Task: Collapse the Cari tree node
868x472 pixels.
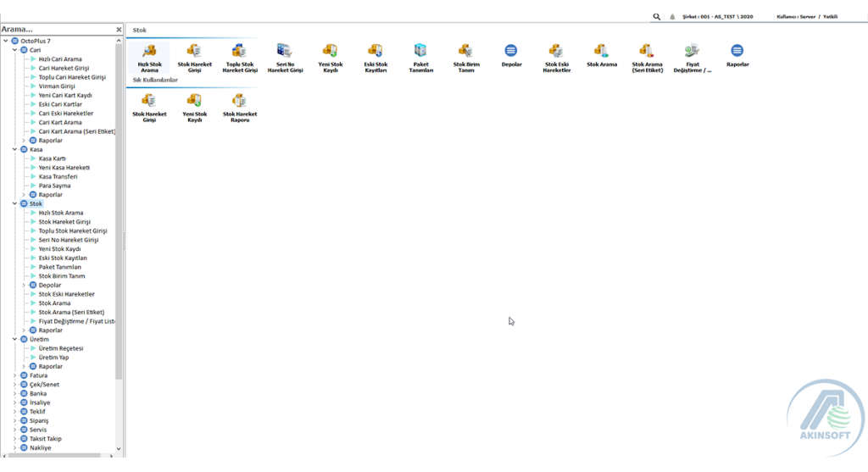Action: pyautogui.click(x=15, y=50)
